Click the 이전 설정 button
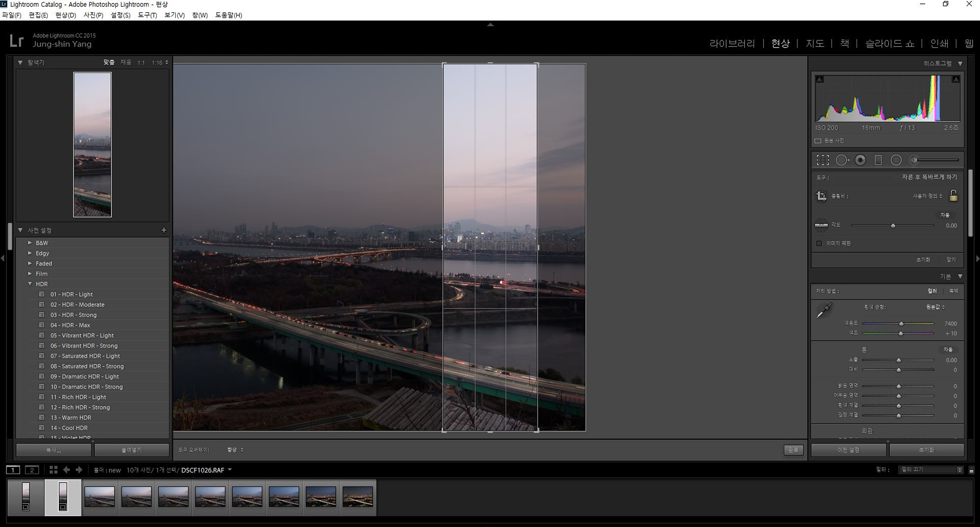This screenshot has width=980, height=527. tap(848, 450)
